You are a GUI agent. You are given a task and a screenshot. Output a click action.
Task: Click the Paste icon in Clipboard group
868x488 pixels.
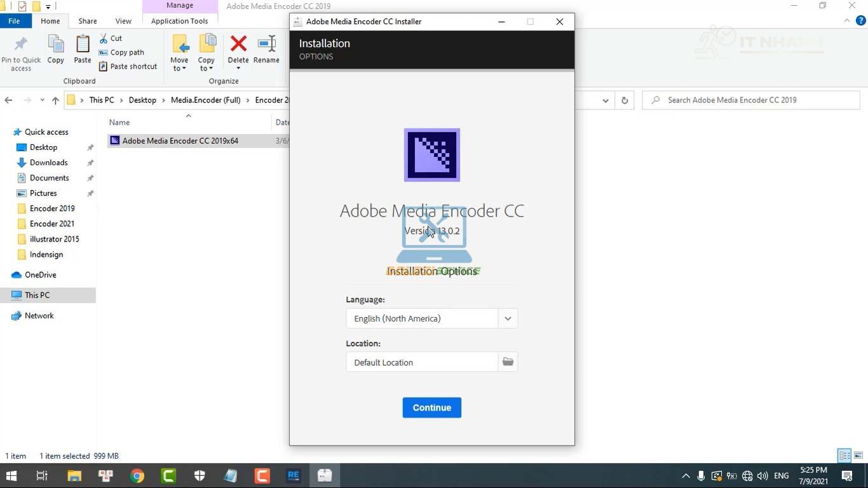[x=82, y=50]
